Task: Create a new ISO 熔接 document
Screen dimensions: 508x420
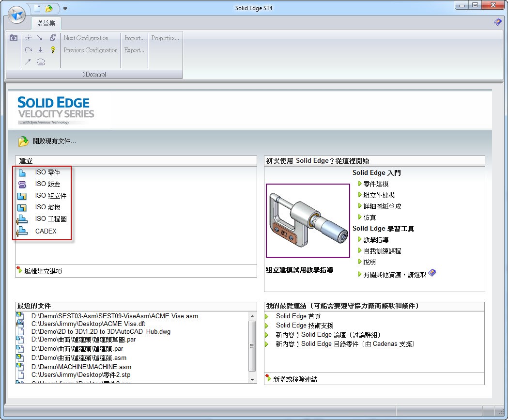Action: click(47, 207)
